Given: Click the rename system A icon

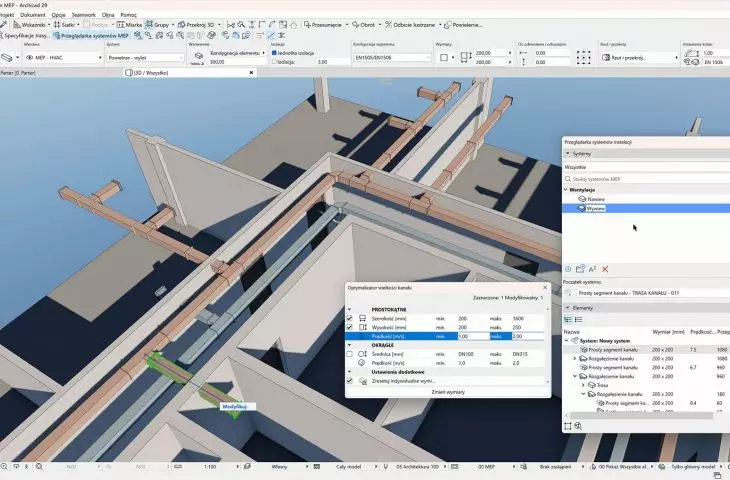Looking at the screenshot, I should coord(592,269).
